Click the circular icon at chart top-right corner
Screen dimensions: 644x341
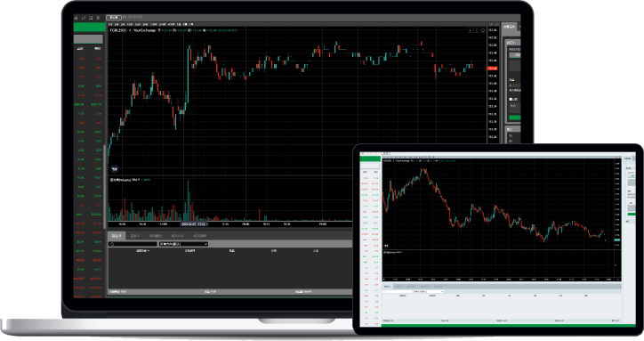pos(483,30)
